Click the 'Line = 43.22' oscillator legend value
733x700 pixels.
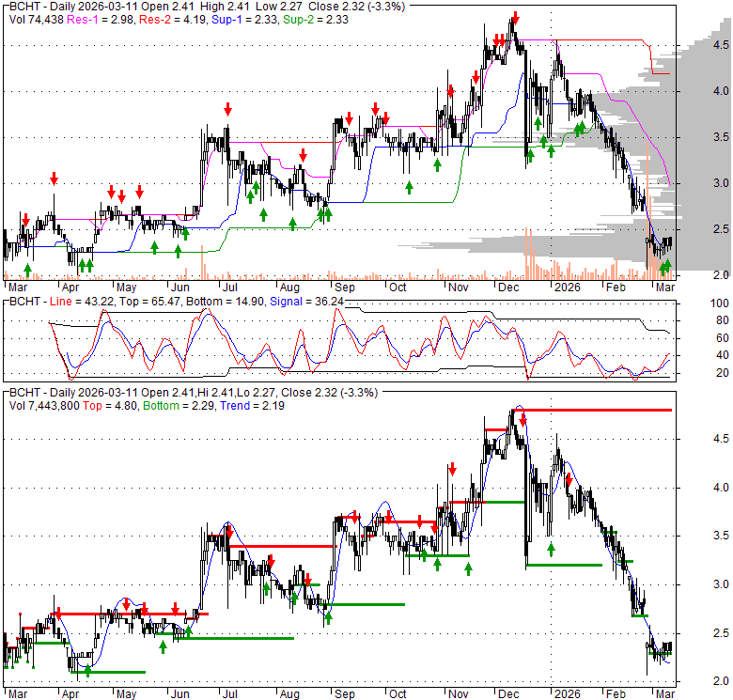pos(82,302)
